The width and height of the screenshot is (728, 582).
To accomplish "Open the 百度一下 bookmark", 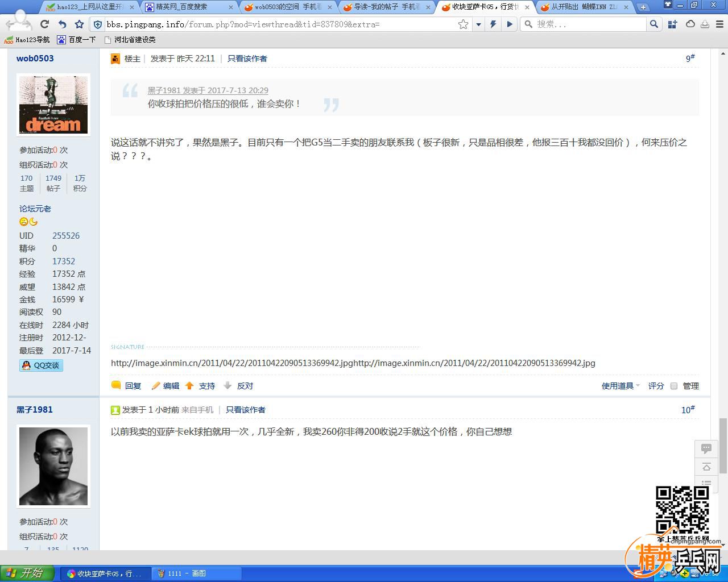I will (77, 40).
